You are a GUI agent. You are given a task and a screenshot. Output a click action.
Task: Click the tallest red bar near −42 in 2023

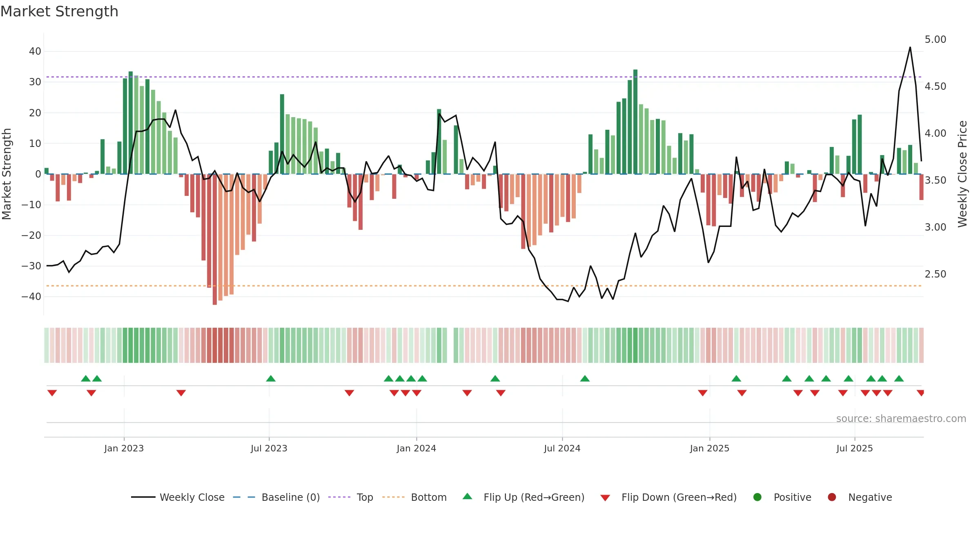click(215, 239)
